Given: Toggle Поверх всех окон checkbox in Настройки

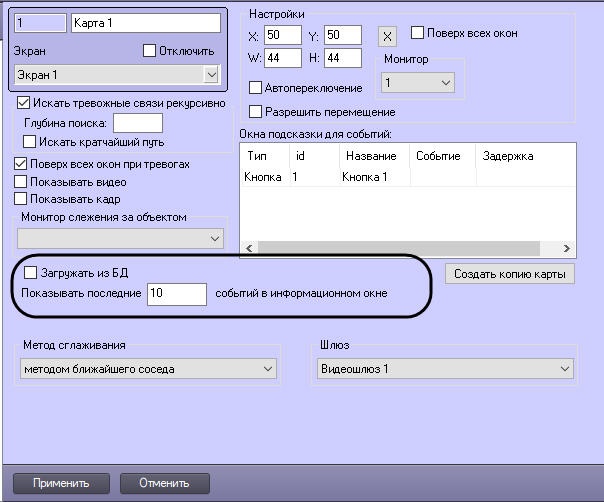Looking at the screenshot, I should click(x=418, y=33).
